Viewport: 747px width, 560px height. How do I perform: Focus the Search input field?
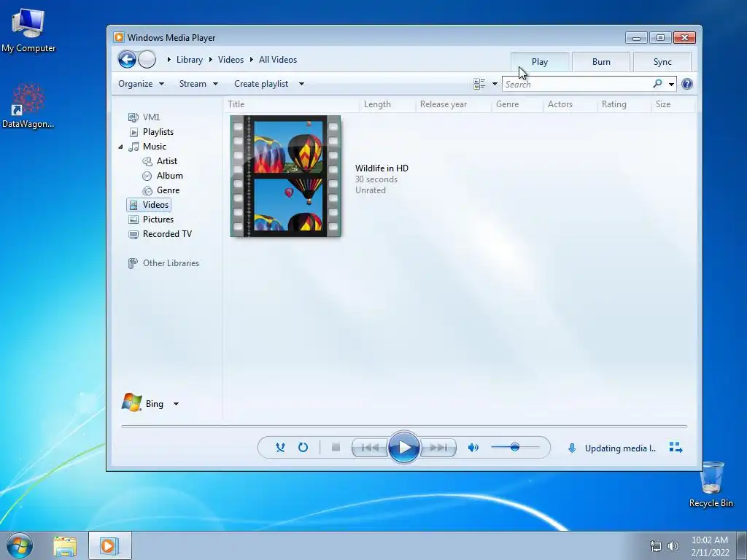[x=578, y=85]
